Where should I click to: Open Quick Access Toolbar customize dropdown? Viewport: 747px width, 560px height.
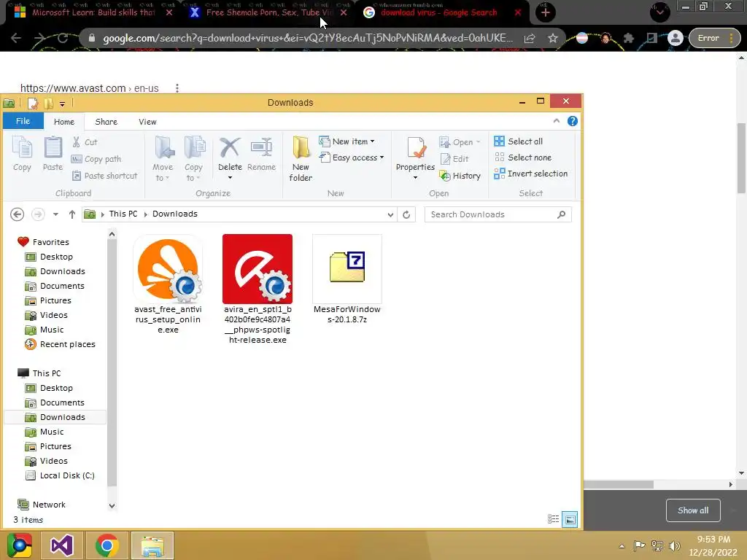(63, 104)
